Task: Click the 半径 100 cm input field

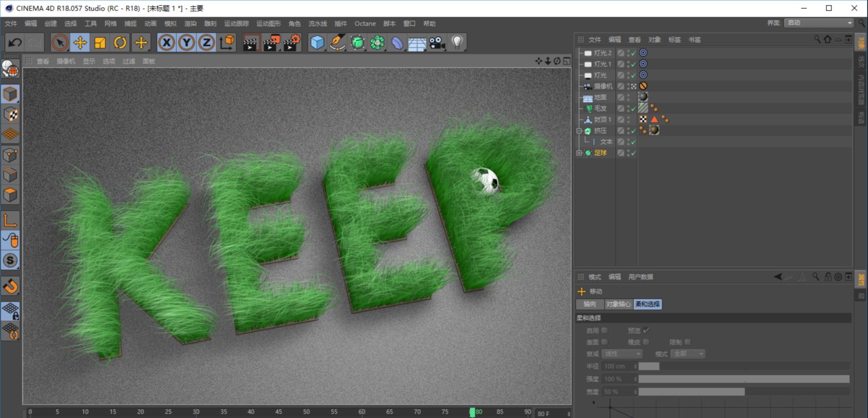Action: 619,366
